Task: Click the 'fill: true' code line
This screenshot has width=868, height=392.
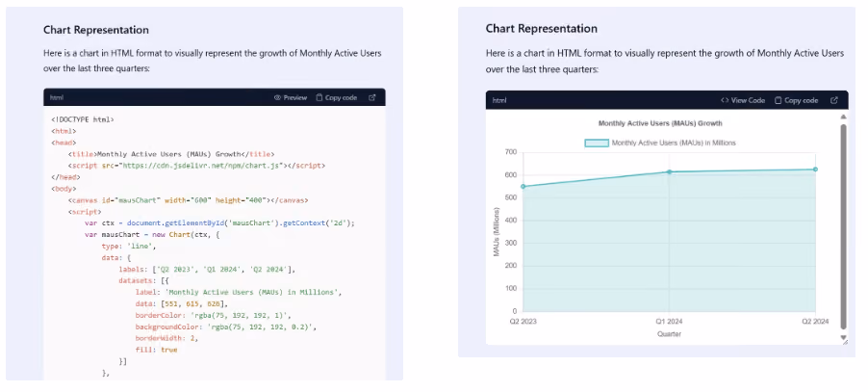Action: (x=156, y=350)
